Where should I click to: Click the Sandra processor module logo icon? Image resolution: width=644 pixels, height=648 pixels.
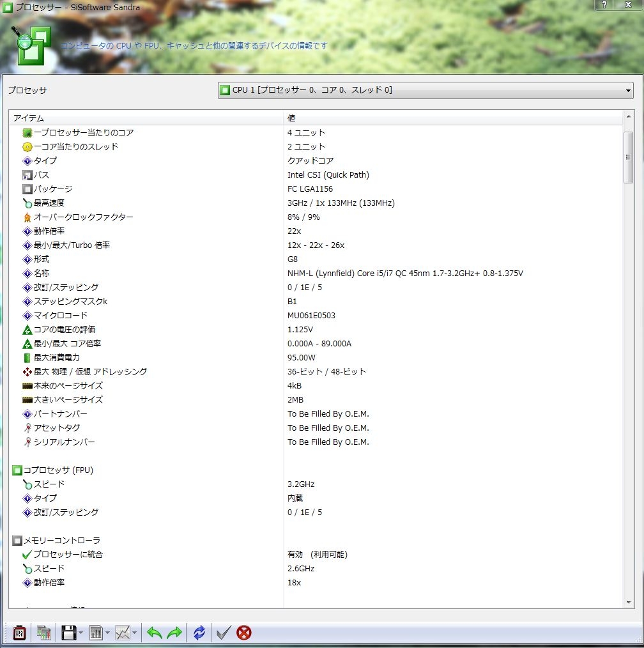pyautogui.click(x=31, y=45)
